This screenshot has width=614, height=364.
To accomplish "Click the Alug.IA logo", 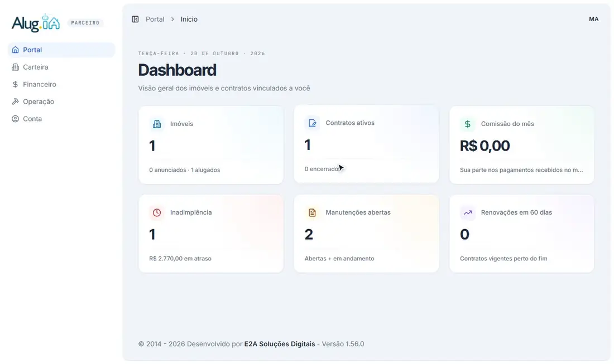I will tap(36, 23).
